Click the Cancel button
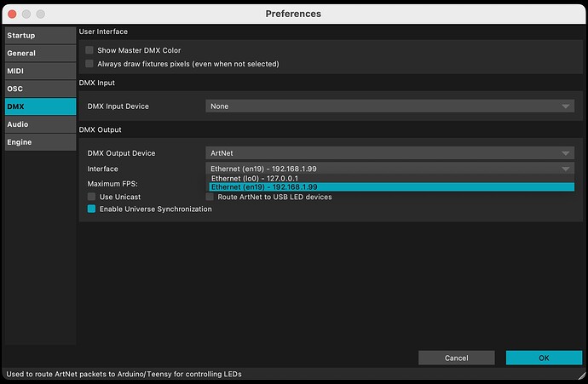This screenshot has width=588, height=384. 457,358
